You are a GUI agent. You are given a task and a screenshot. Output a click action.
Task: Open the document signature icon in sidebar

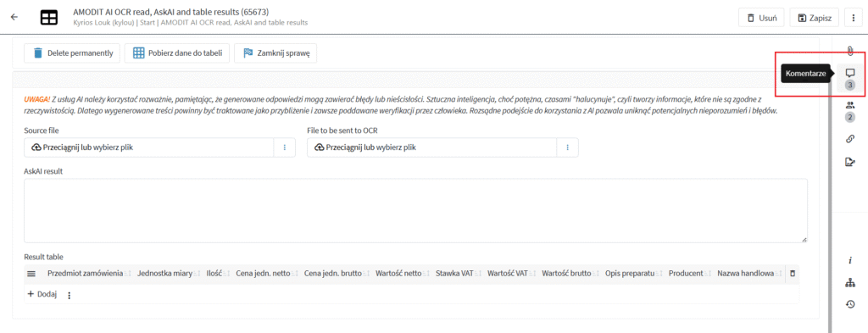tap(850, 162)
